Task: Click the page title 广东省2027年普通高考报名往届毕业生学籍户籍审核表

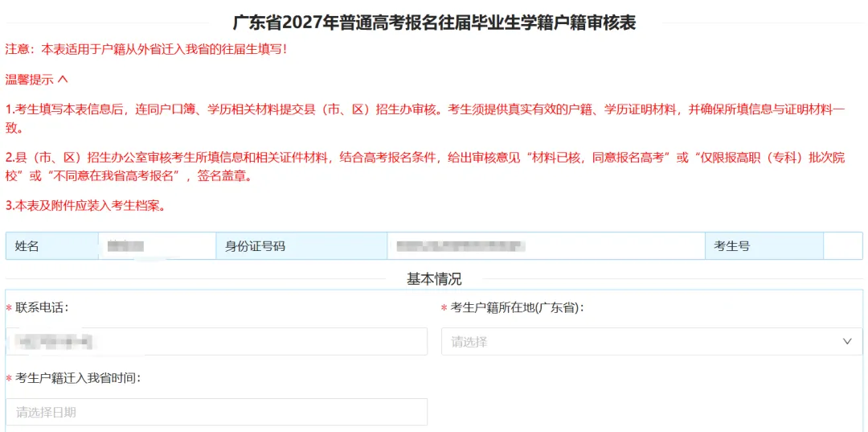Action: click(x=434, y=23)
